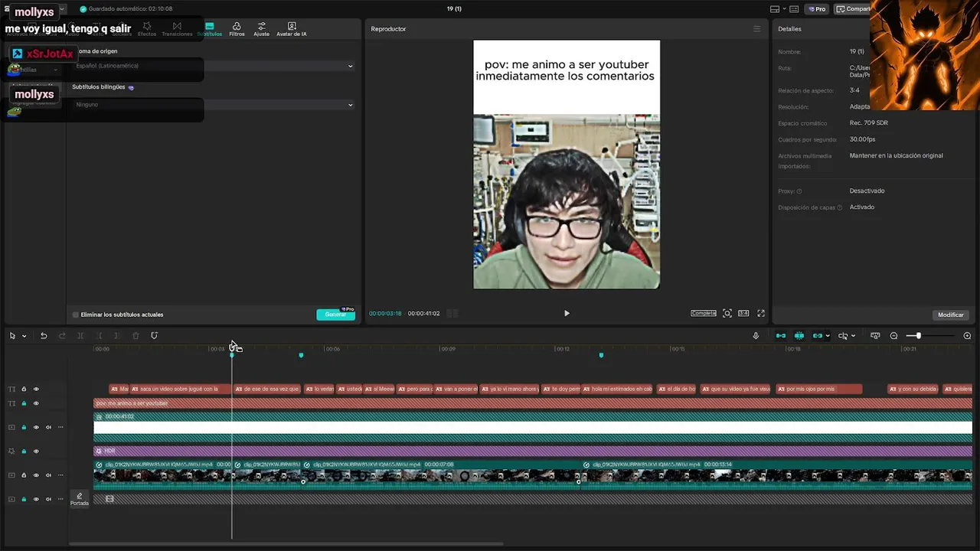Click the 'Rec. 709 SDR' value
The height and width of the screenshot is (551, 980).
click(x=869, y=123)
